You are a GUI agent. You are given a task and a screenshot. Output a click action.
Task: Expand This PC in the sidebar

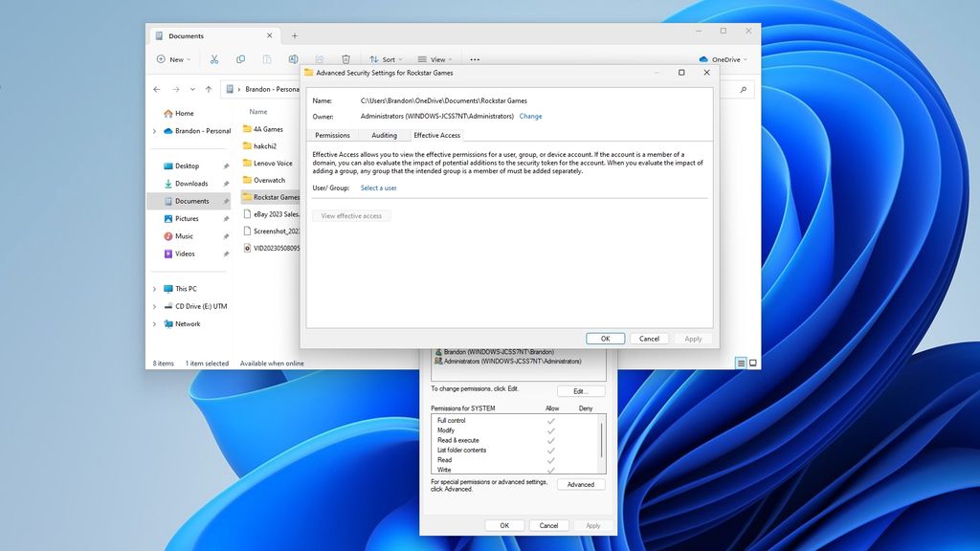coord(154,288)
